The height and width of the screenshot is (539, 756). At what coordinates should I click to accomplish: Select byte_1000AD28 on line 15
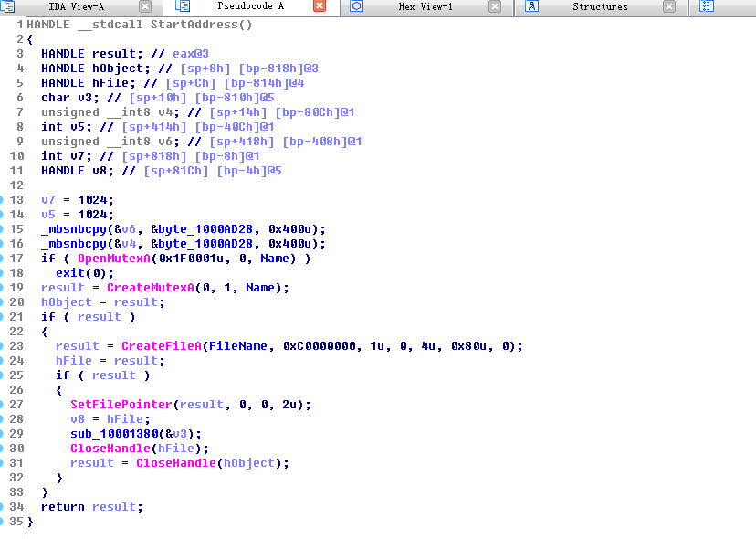(x=205, y=229)
